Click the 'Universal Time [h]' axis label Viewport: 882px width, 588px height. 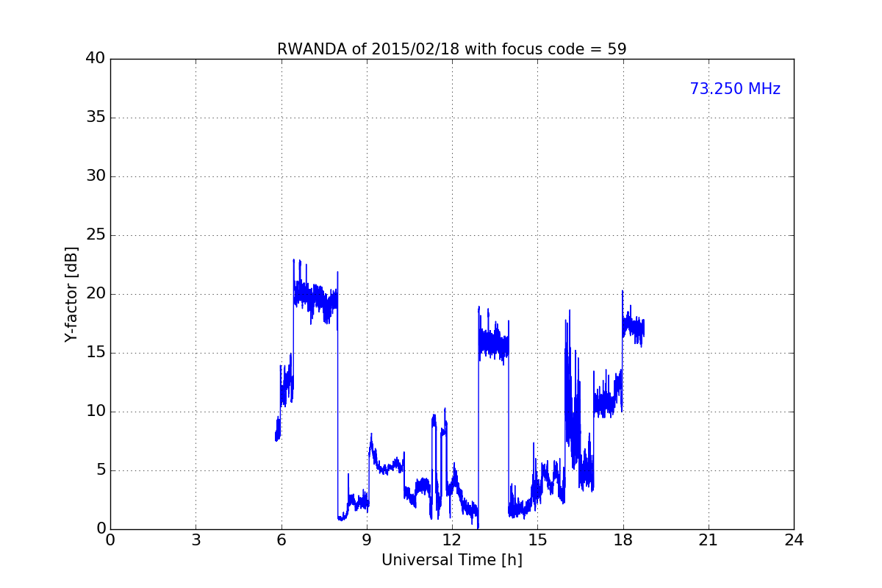(451, 560)
